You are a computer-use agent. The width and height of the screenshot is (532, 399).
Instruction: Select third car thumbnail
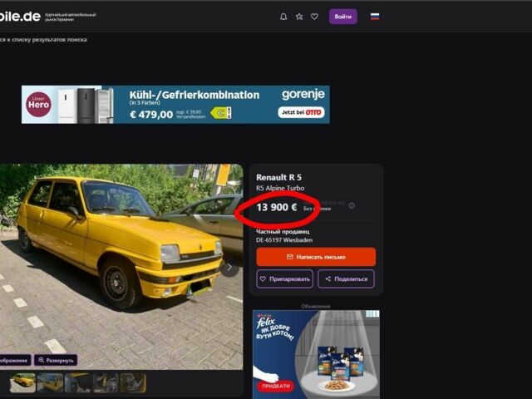pyautogui.click(x=78, y=382)
